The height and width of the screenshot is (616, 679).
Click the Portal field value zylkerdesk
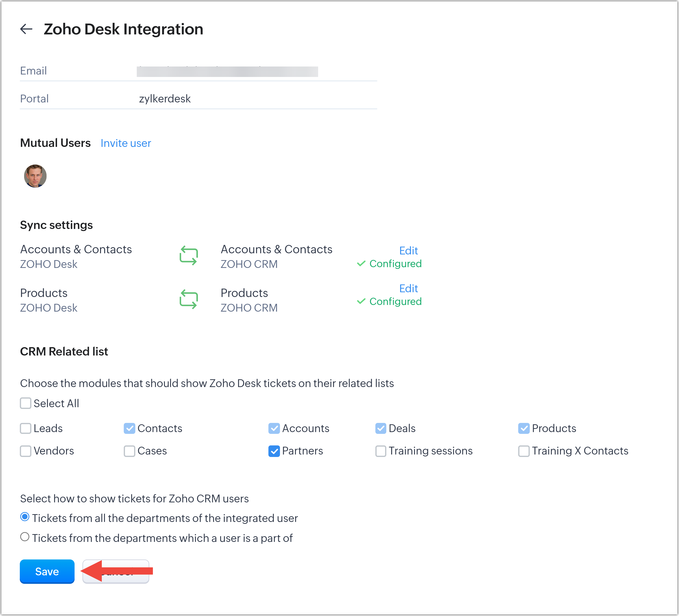(x=165, y=99)
